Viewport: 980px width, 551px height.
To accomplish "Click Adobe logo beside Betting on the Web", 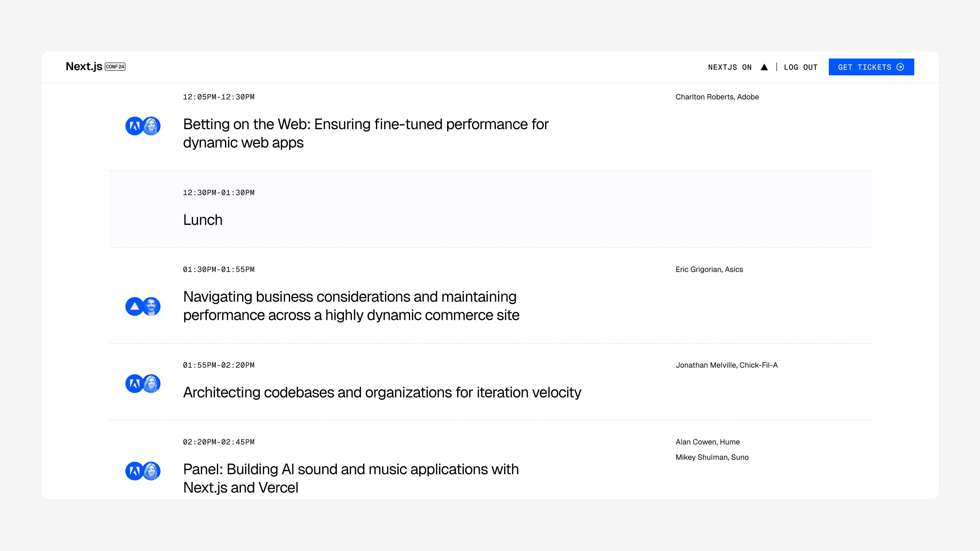I will coord(134,126).
